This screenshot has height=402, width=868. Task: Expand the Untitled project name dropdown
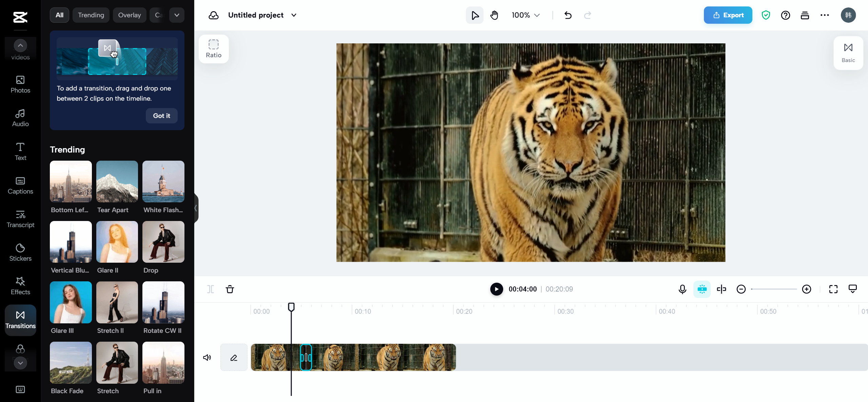pos(294,15)
